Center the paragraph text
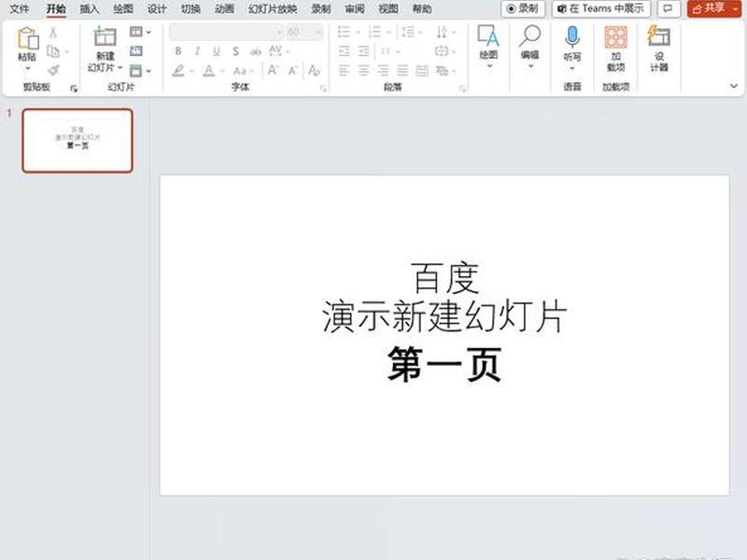 point(363,71)
